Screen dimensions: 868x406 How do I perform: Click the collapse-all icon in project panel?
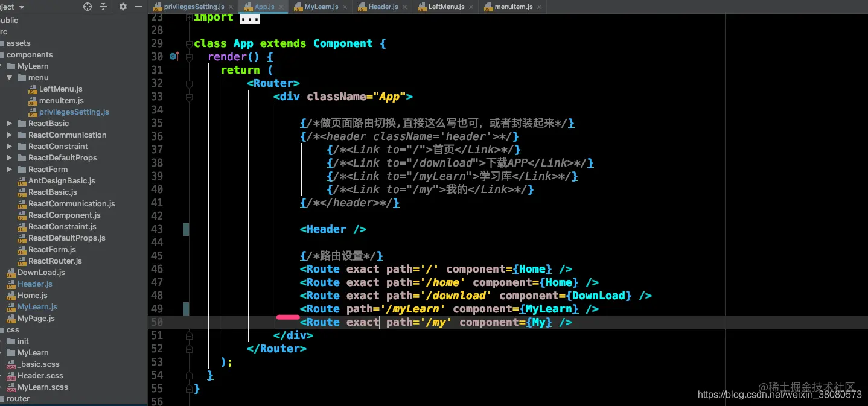point(103,7)
